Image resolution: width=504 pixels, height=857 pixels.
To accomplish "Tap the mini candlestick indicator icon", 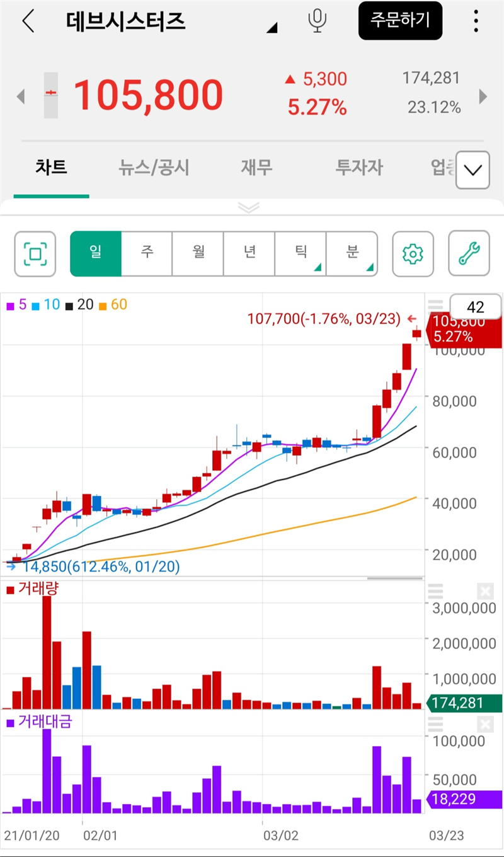I will (x=51, y=95).
